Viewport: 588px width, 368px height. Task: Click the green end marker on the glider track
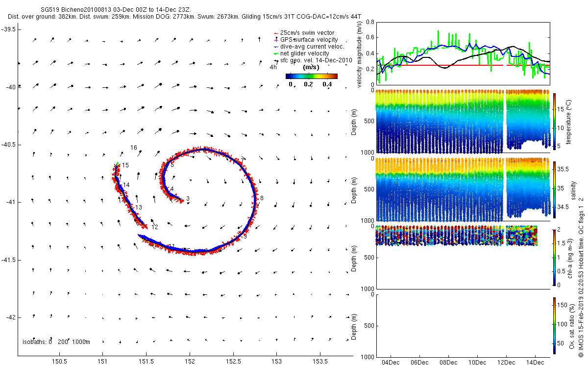click(117, 164)
